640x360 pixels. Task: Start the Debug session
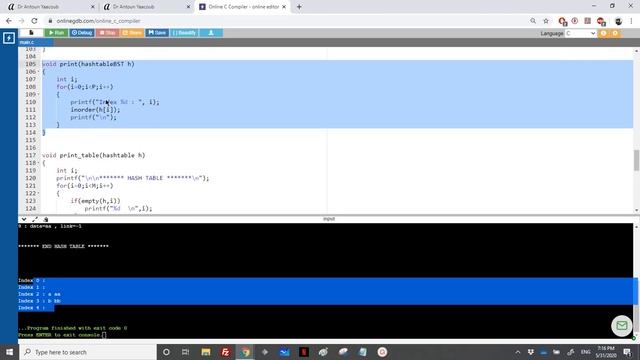82,33
